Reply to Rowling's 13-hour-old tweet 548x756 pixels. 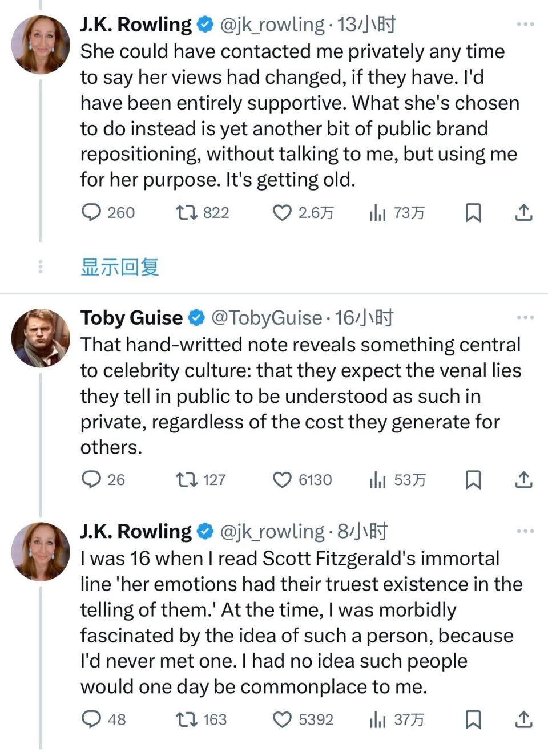[x=91, y=213]
